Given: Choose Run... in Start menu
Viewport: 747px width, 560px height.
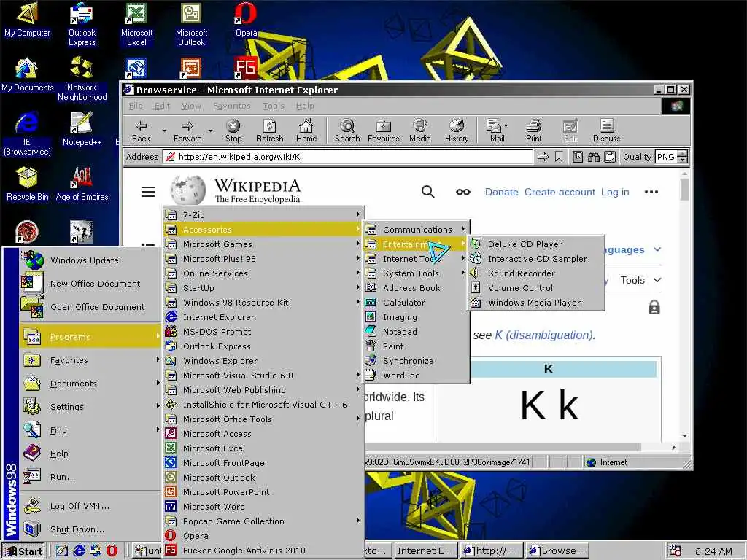Looking at the screenshot, I should [90, 477].
